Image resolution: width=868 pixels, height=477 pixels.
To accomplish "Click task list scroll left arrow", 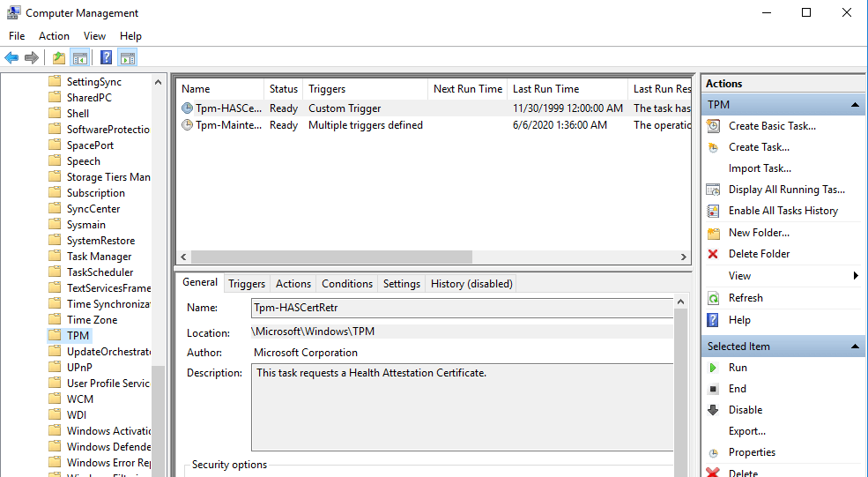I will click(184, 257).
